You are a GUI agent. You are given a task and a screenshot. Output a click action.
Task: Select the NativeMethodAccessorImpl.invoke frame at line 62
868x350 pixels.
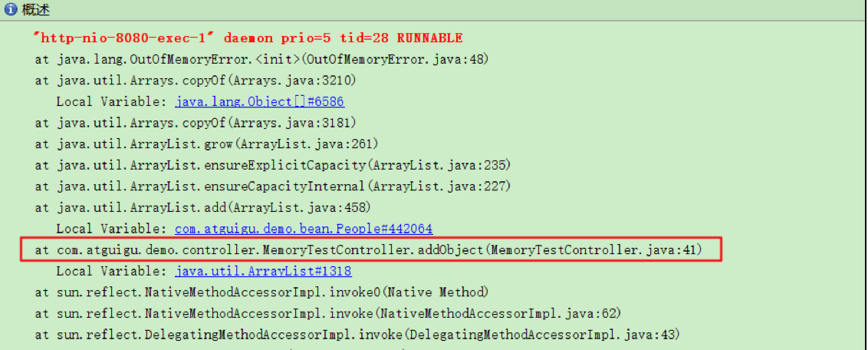pos(327,313)
